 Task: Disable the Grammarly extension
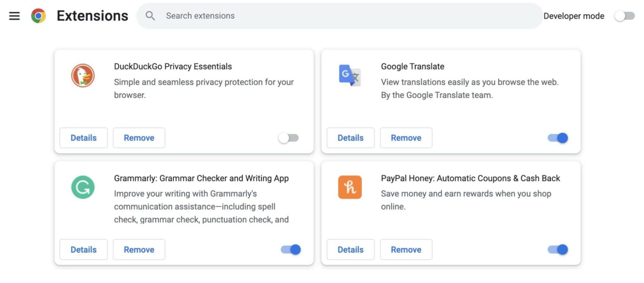click(290, 249)
